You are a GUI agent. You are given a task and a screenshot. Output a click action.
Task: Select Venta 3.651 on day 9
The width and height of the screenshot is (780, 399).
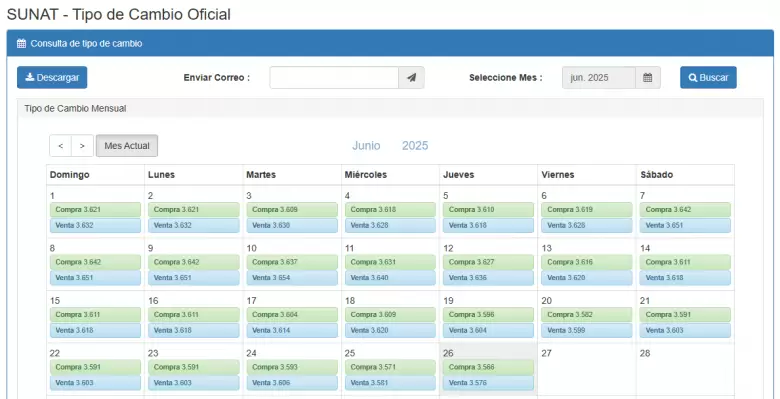tap(194, 278)
